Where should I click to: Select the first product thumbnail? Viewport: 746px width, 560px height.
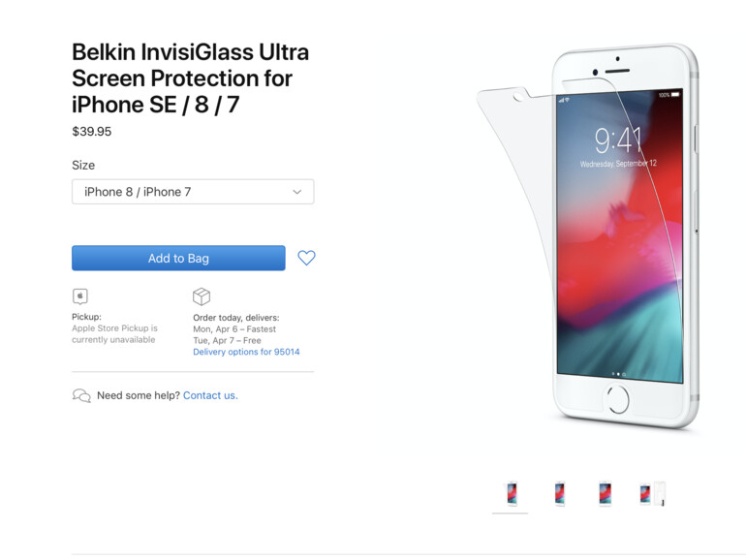(x=512, y=493)
